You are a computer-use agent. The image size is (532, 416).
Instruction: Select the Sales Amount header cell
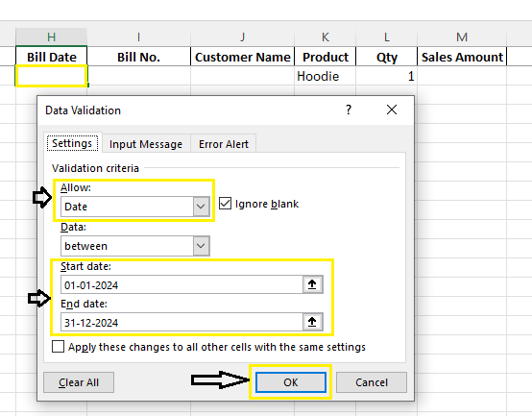tap(462, 57)
